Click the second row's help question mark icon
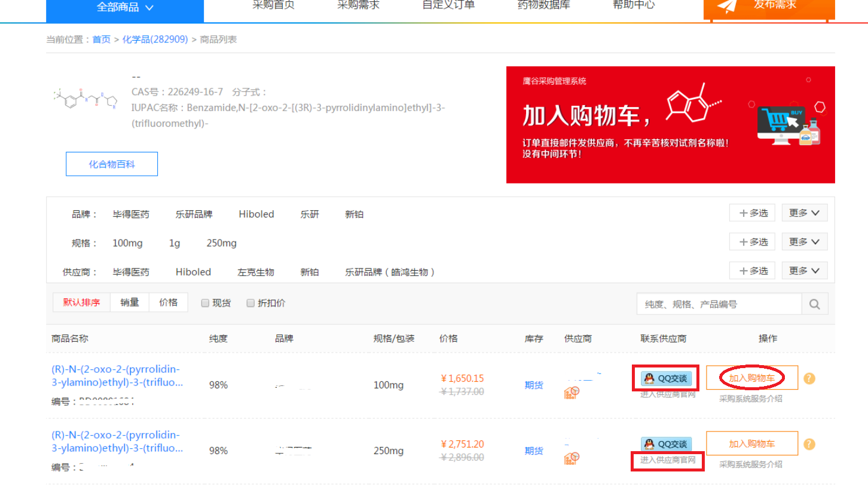The image size is (868, 490). (809, 444)
